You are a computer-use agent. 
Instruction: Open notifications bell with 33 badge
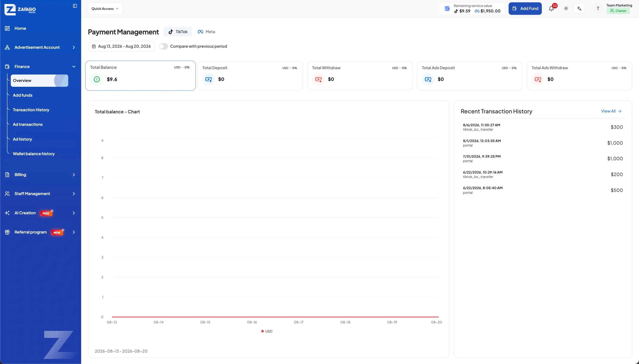pyautogui.click(x=551, y=8)
